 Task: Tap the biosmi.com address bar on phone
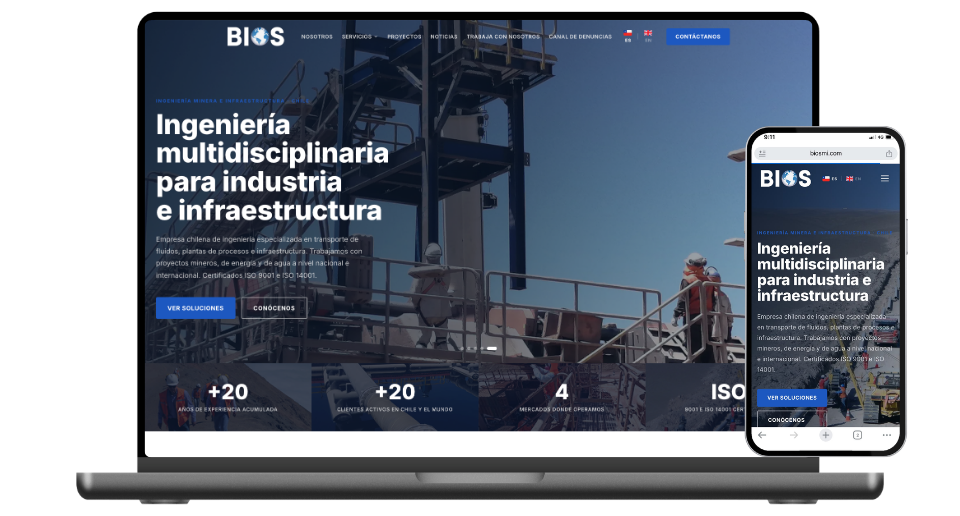(825, 154)
